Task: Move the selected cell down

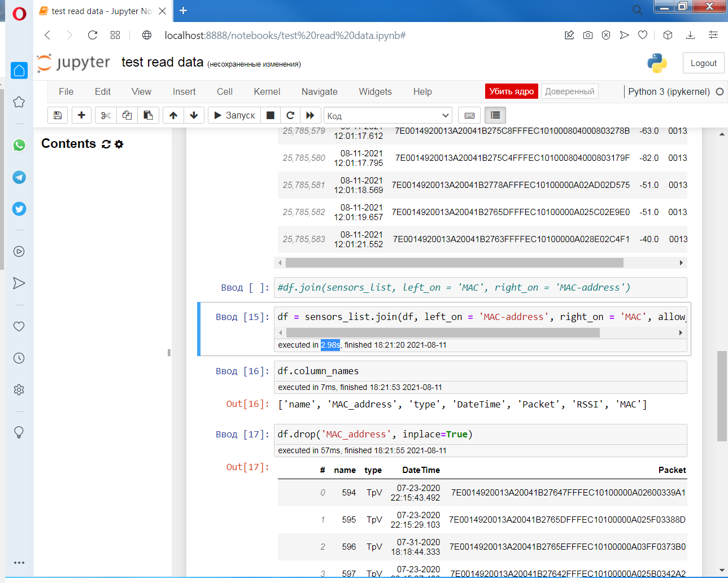Action: (194, 115)
